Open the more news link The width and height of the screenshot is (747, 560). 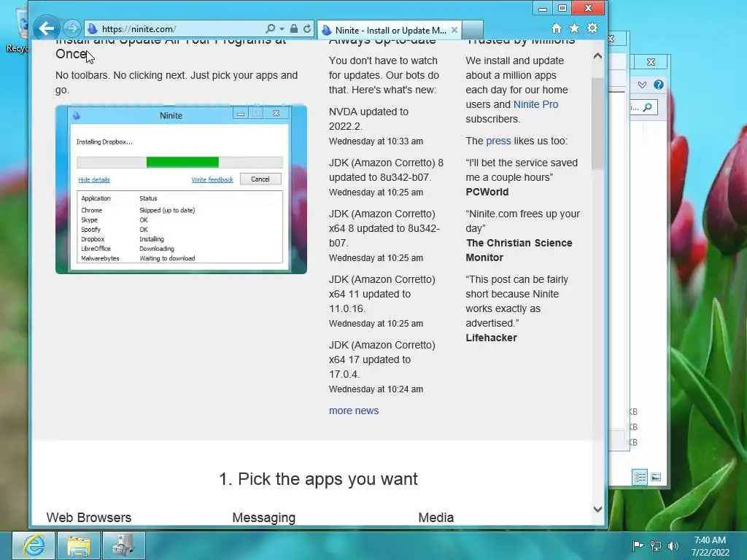[x=354, y=411]
